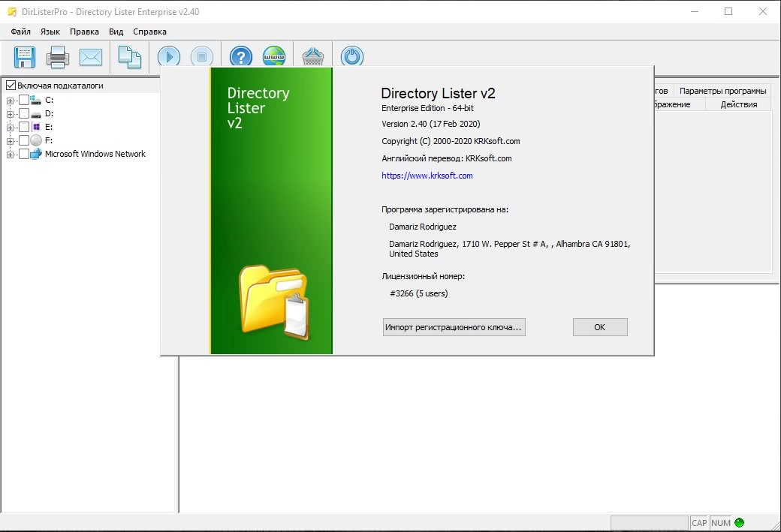The width and height of the screenshot is (781, 532).
Task: Open the Правка menu
Action: 84,32
